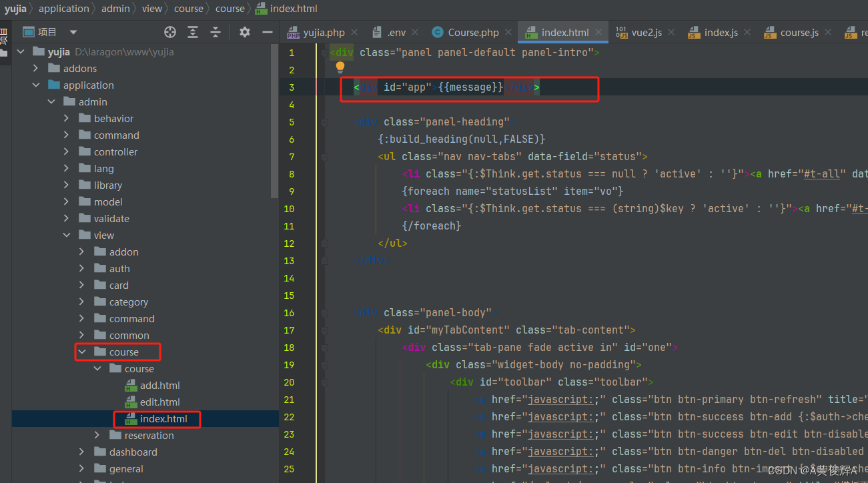Open the project panel settings gear
This screenshot has height=483, width=868.
pos(244,31)
